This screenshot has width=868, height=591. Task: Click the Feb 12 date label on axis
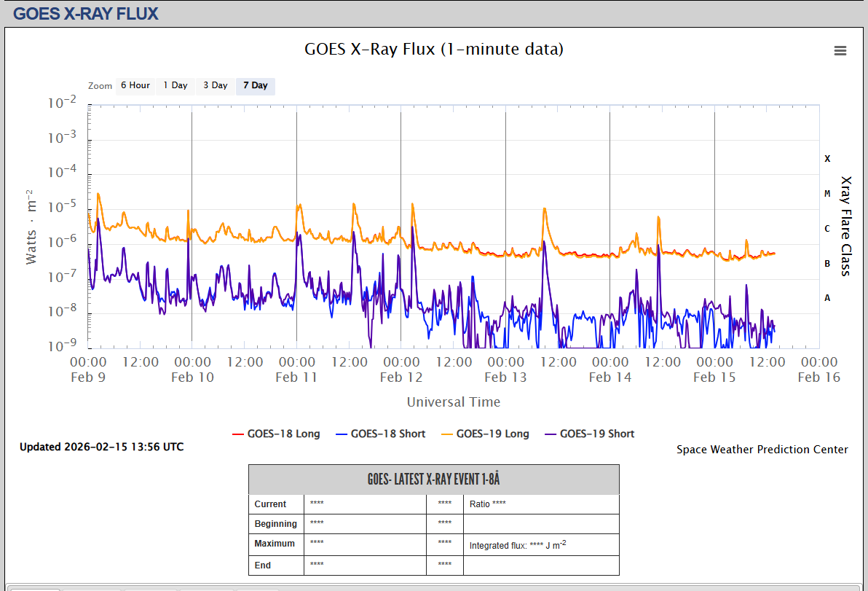pos(401,377)
